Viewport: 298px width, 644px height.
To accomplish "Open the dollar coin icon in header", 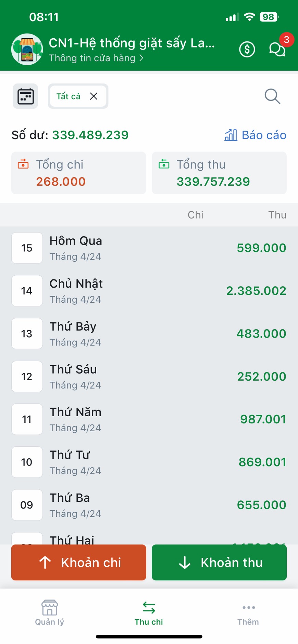I will [x=247, y=50].
